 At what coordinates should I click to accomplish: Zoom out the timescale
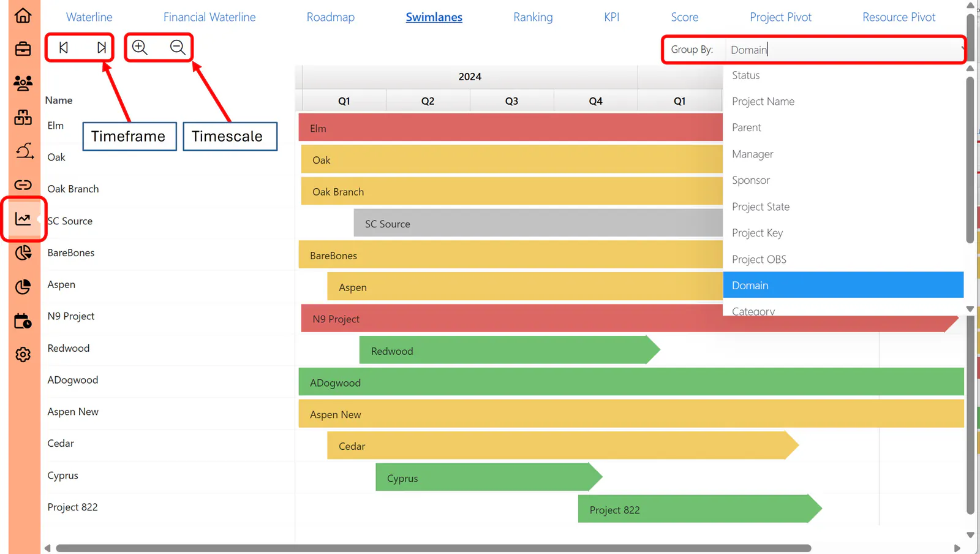tap(178, 47)
